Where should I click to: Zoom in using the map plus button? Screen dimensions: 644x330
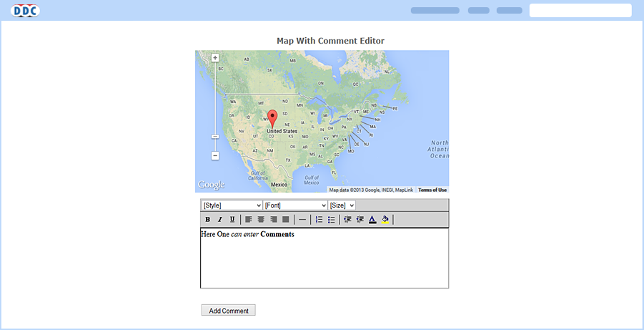pyautogui.click(x=215, y=58)
